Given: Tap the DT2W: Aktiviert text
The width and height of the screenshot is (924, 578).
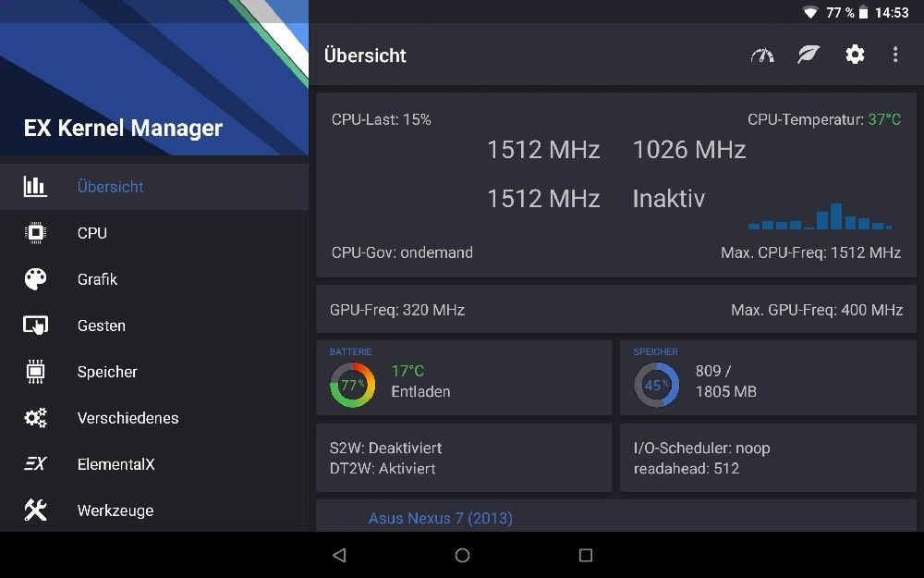Looking at the screenshot, I should 383,468.
